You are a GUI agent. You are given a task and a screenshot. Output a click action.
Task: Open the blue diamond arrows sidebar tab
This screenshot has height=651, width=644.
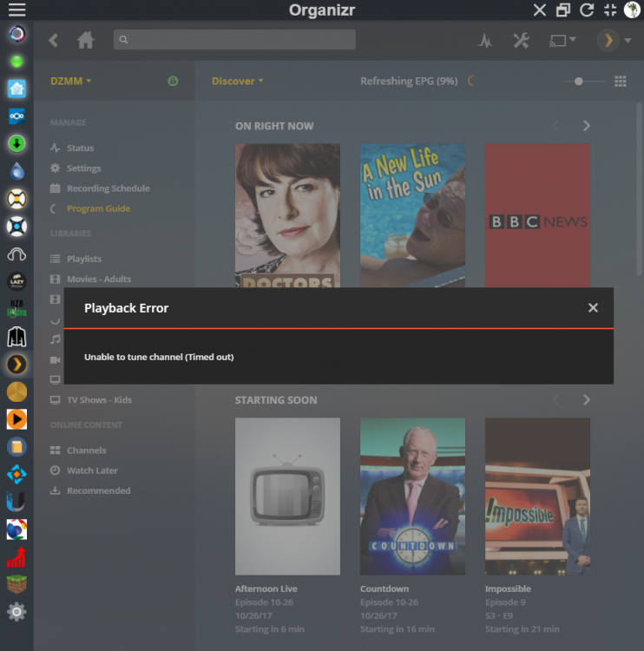click(x=16, y=474)
